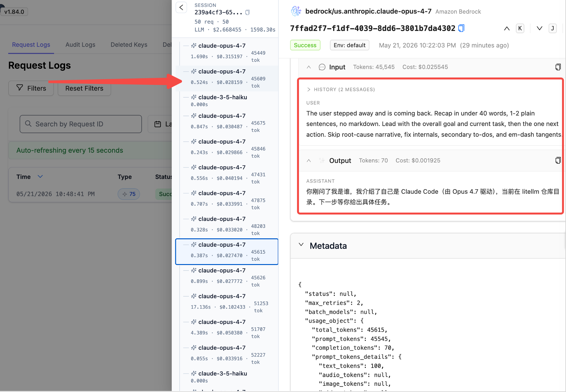
Task: Open the Audit Logs tab
Action: click(x=80, y=45)
